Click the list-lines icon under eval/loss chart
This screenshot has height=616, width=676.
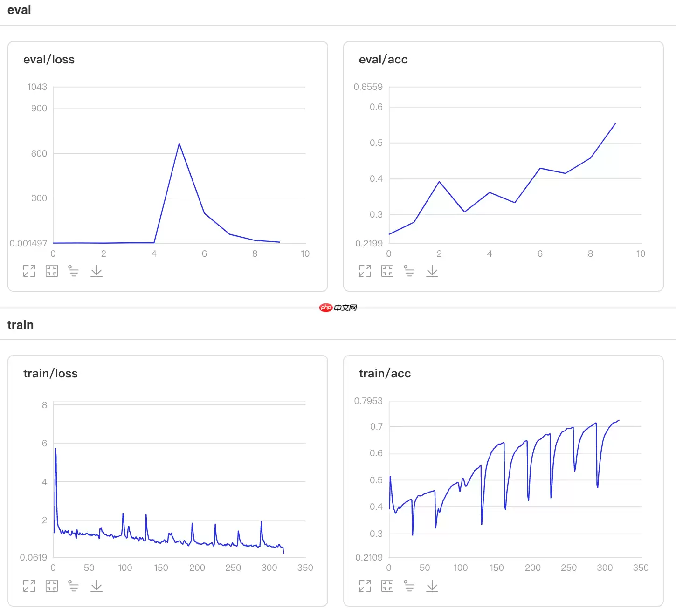(74, 271)
